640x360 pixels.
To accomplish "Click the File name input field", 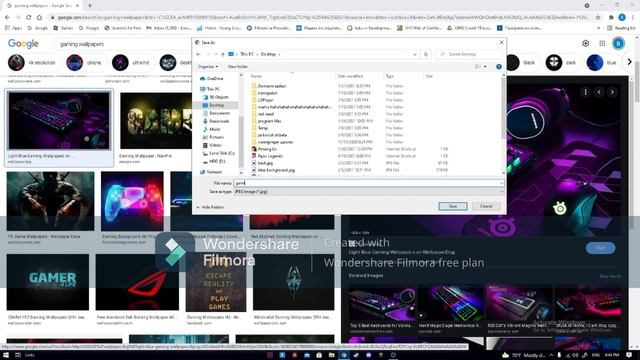I will pyautogui.click(x=368, y=183).
